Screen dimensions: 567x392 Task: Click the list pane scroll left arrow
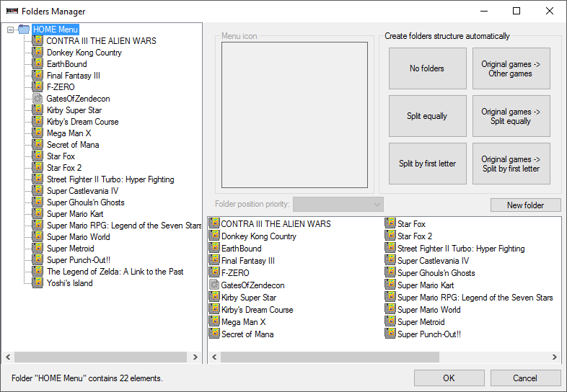tap(214, 357)
